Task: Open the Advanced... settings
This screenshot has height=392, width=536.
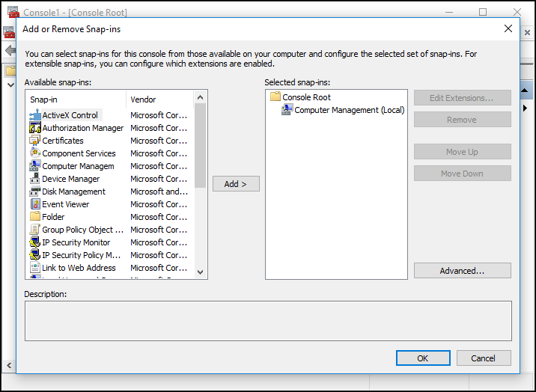Action: pyautogui.click(x=462, y=271)
